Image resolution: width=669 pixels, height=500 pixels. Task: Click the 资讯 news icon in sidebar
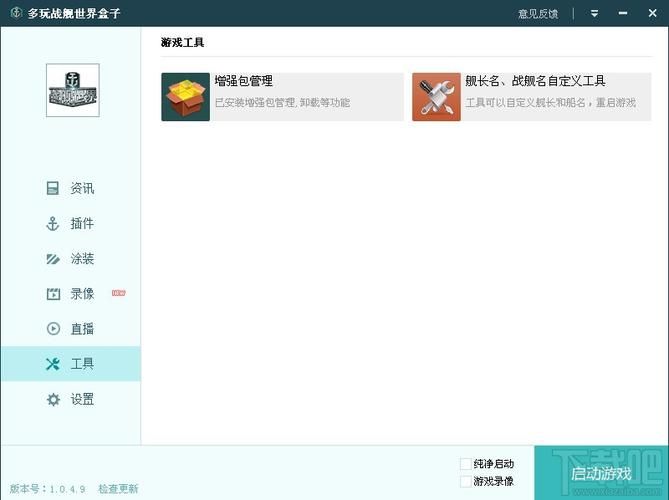coord(53,188)
